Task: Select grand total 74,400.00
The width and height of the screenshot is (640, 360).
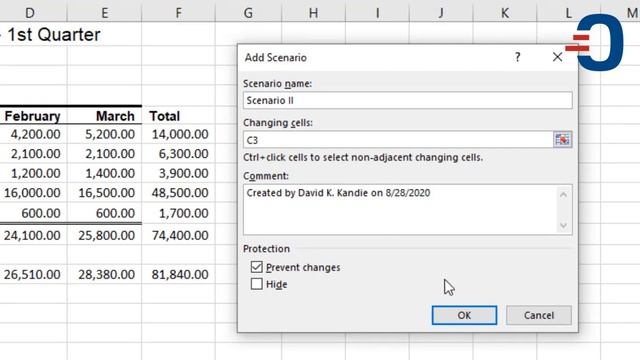Action: 178,236
